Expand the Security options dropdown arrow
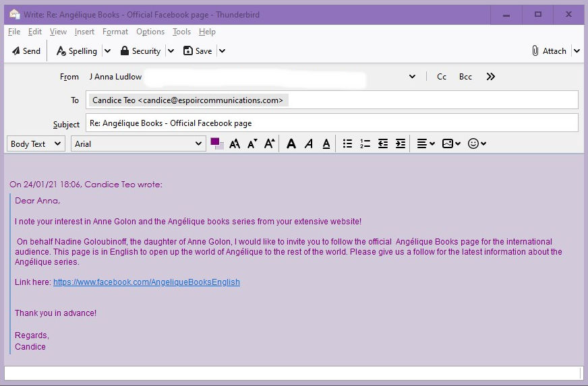 click(x=171, y=51)
